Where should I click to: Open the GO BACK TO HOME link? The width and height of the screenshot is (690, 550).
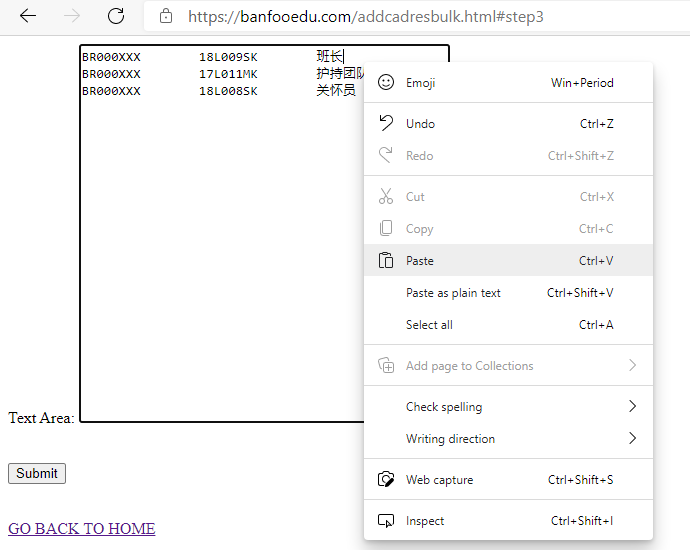click(x=81, y=529)
